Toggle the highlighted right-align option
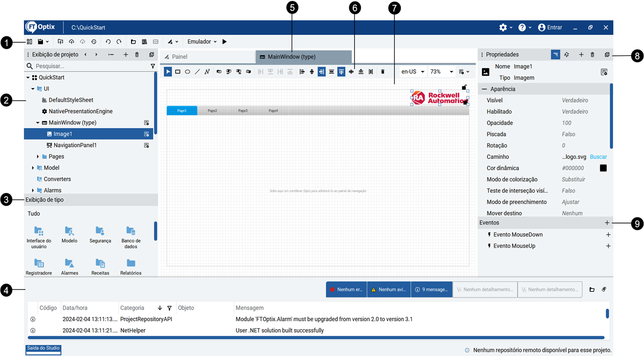The image size is (644, 356). pos(322,71)
